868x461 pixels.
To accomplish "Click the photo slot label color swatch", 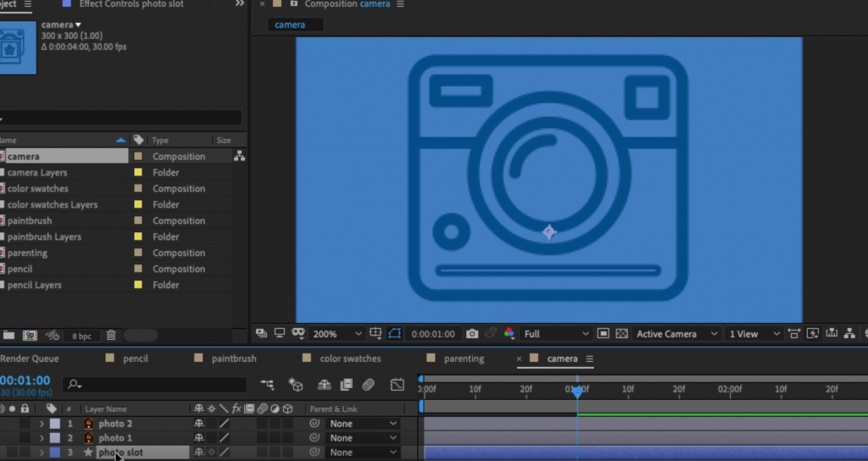I will pos(55,453).
